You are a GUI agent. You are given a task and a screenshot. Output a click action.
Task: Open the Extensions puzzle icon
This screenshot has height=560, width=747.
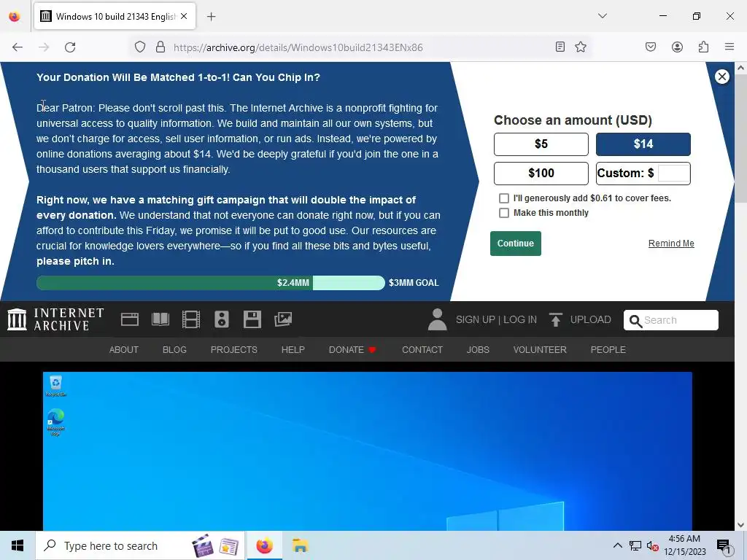click(703, 47)
